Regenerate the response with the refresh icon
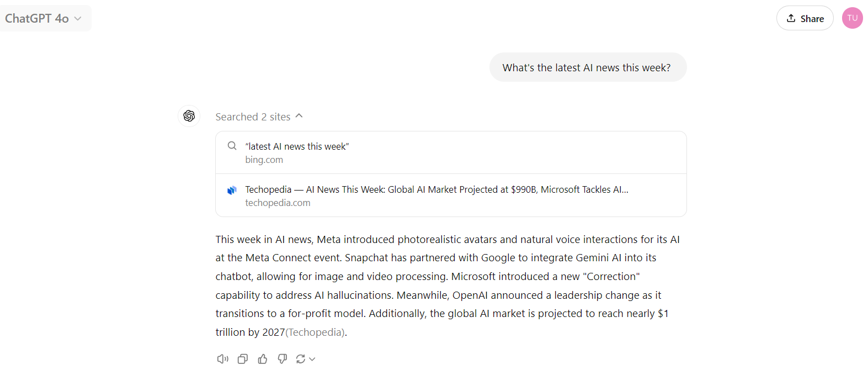 point(301,359)
